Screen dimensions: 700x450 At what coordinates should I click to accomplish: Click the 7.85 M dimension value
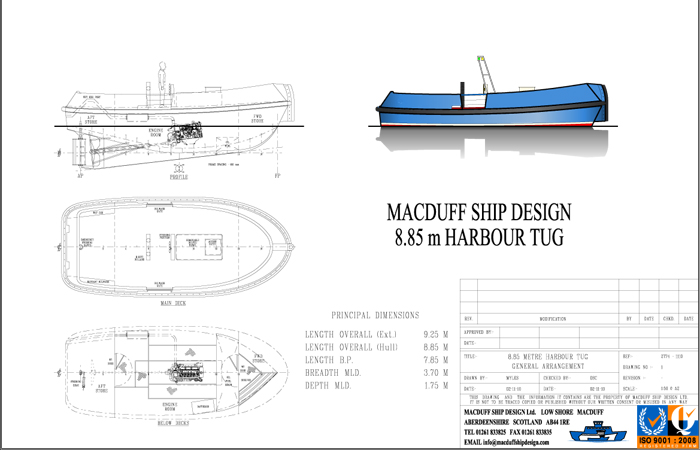point(436,360)
